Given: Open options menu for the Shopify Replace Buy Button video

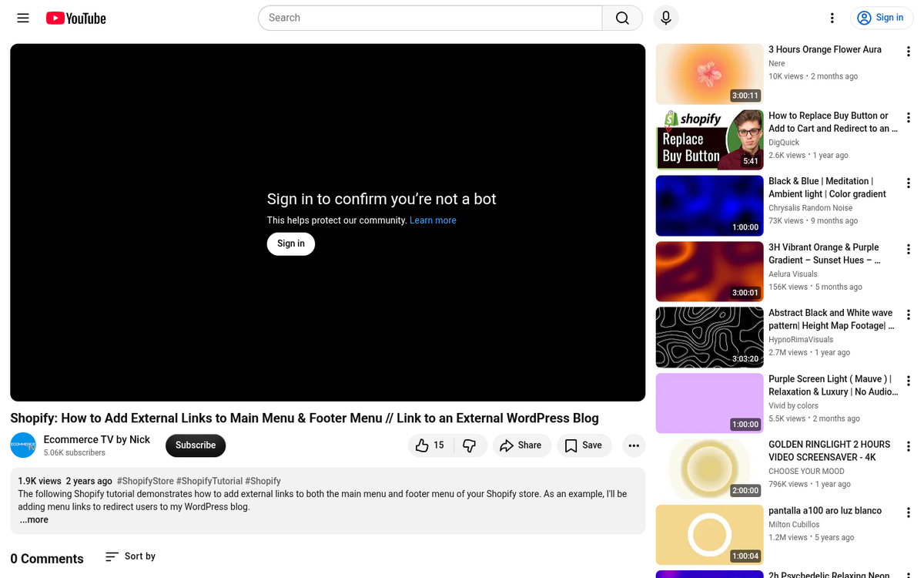Looking at the screenshot, I should [x=909, y=117].
